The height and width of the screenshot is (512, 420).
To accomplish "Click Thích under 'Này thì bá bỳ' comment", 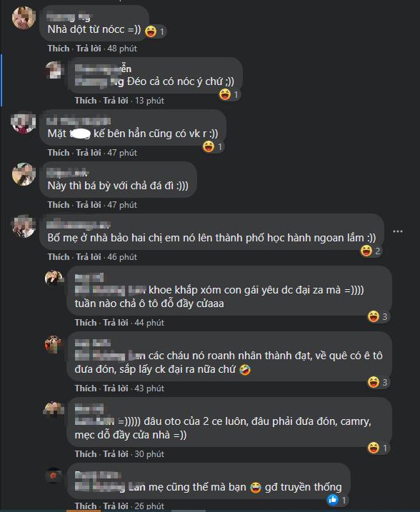I will (x=59, y=205).
